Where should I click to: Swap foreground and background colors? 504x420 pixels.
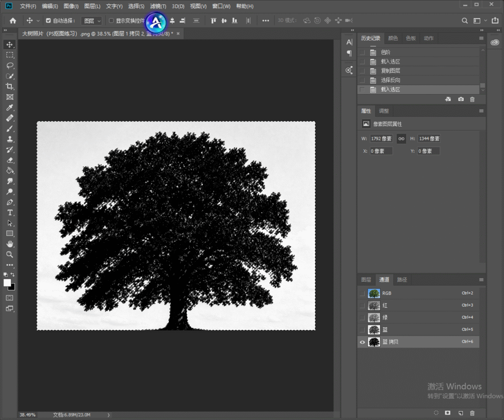(x=12, y=275)
